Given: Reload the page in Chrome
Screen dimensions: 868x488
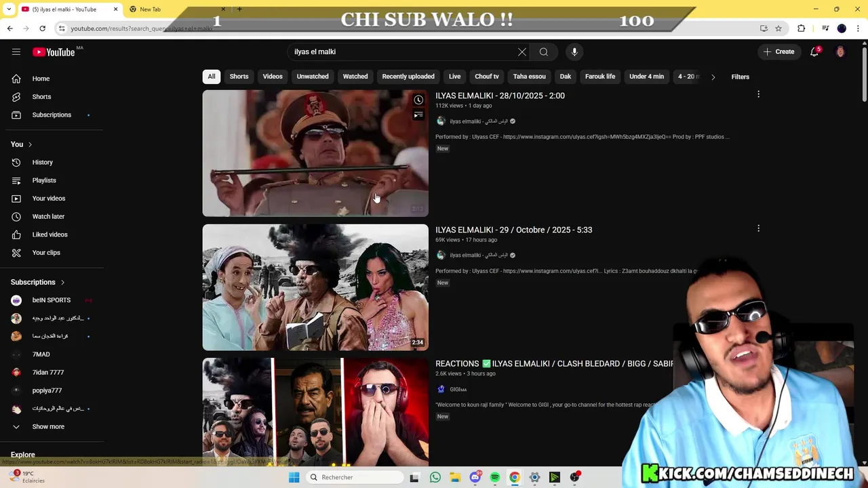Looking at the screenshot, I should (42, 28).
